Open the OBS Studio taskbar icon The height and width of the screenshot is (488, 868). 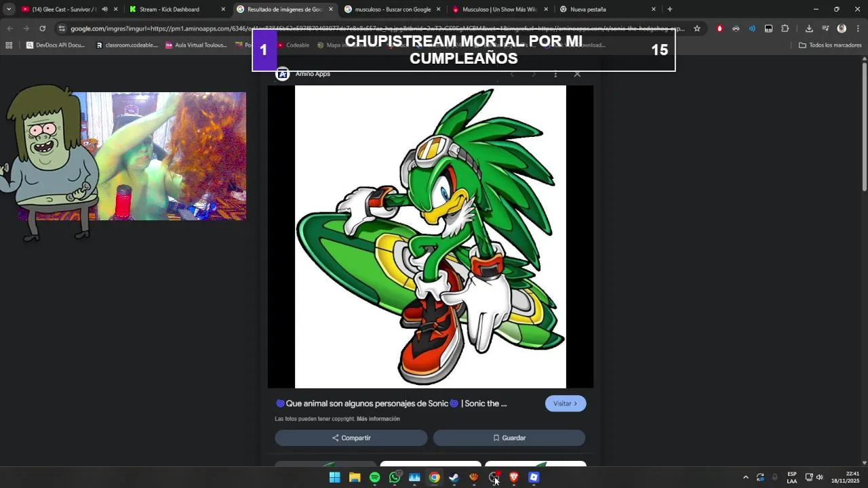494,477
